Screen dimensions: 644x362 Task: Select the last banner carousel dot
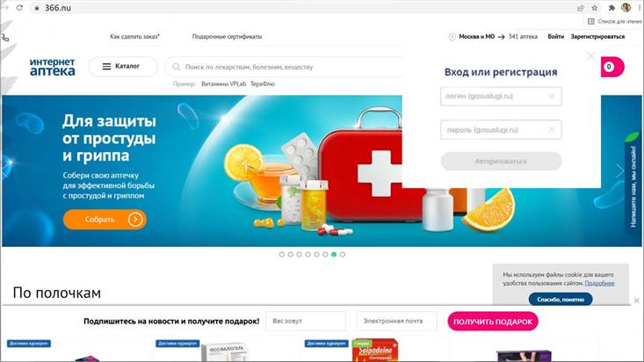click(x=343, y=254)
